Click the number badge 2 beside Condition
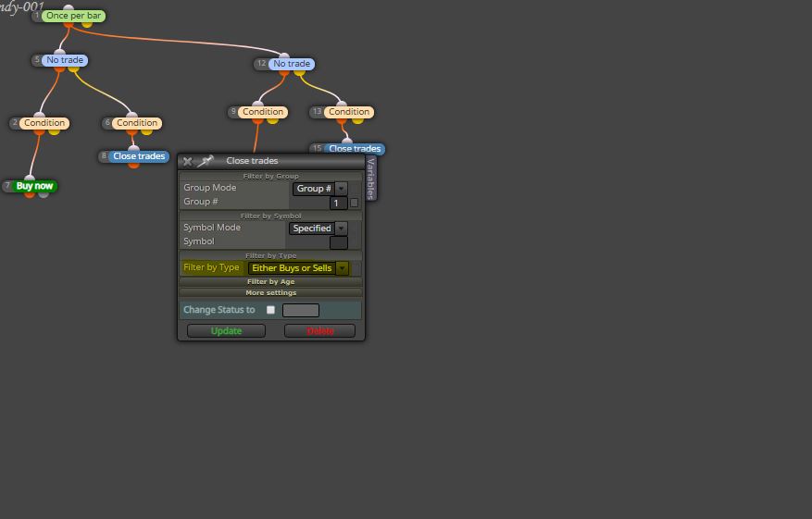The width and height of the screenshot is (812, 519). pos(15,123)
